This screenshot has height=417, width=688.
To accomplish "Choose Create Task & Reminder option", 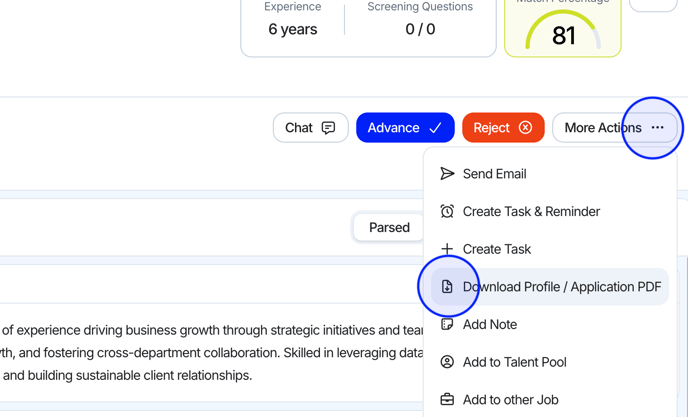I will pos(531,212).
